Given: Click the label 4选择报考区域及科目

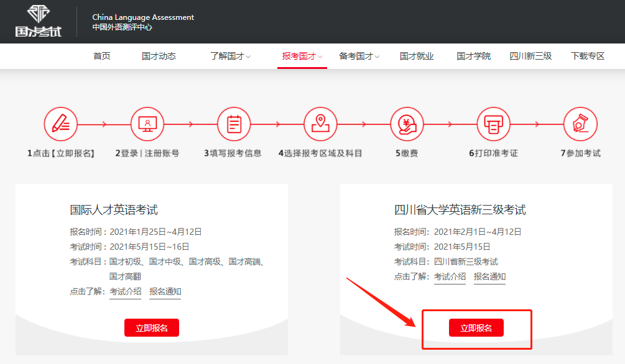Looking at the screenshot, I should (320, 153).
